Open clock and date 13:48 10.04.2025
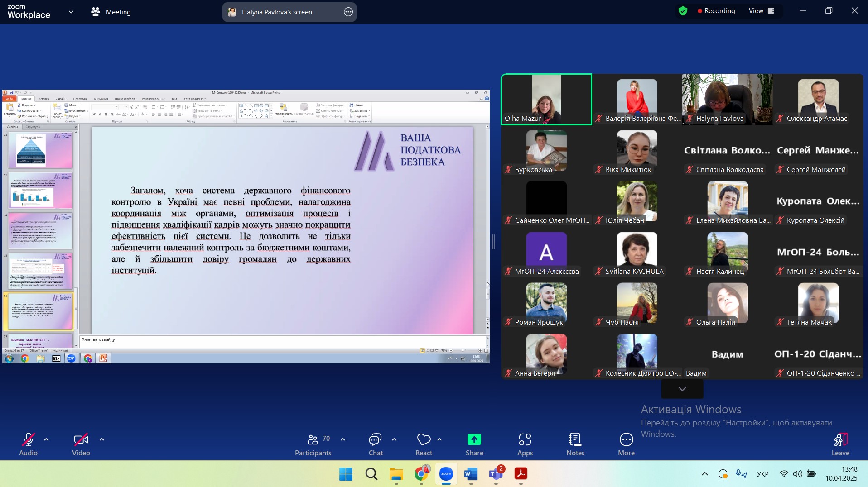Image resolution: width=868 pixels, height=487 pixels. pos(841,474)
